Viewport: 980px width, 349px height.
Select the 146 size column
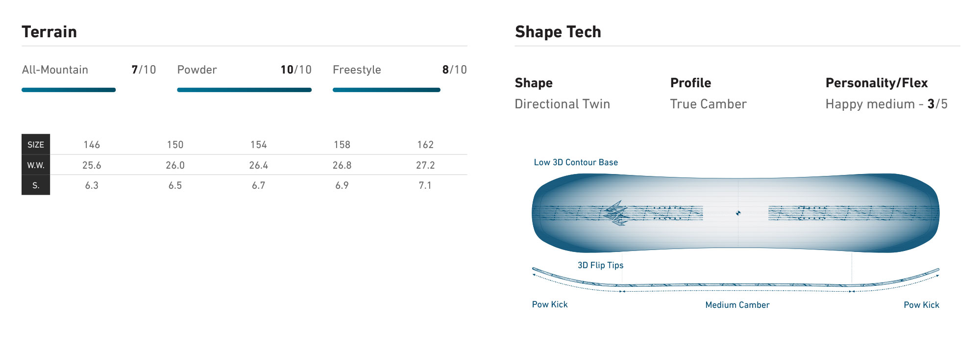(92, 145)
